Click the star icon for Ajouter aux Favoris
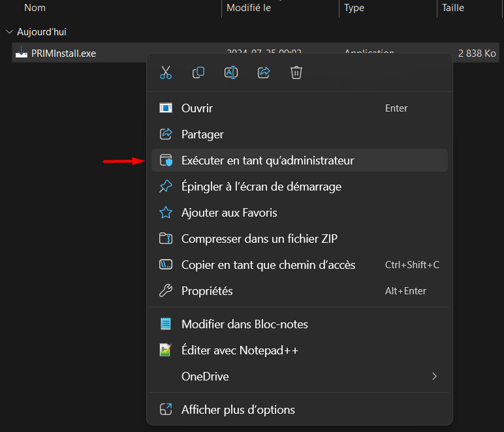 pos(166,213)
